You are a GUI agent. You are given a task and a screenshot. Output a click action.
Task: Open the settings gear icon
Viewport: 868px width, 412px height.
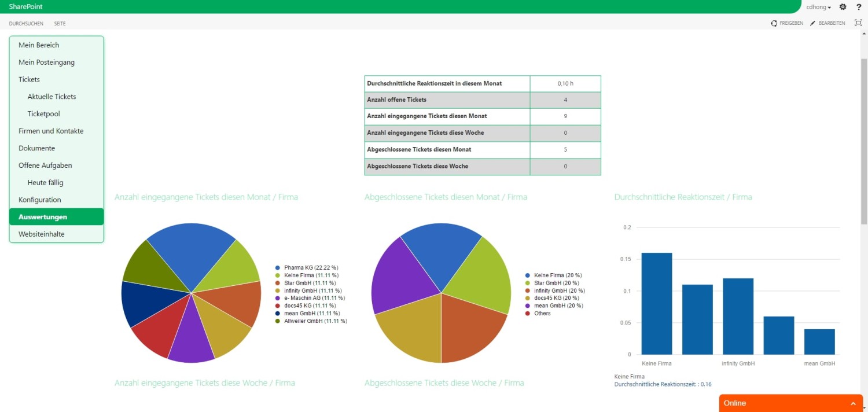click(x=843, y=7)
